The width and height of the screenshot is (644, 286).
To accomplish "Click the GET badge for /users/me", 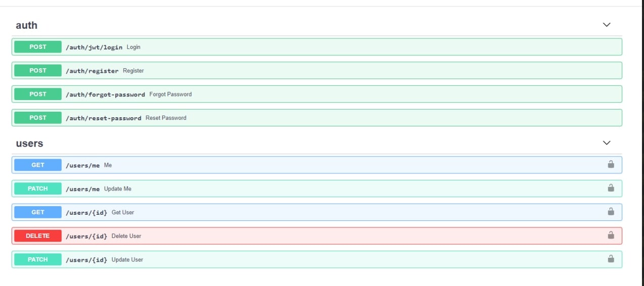I will tap(38, 165).
